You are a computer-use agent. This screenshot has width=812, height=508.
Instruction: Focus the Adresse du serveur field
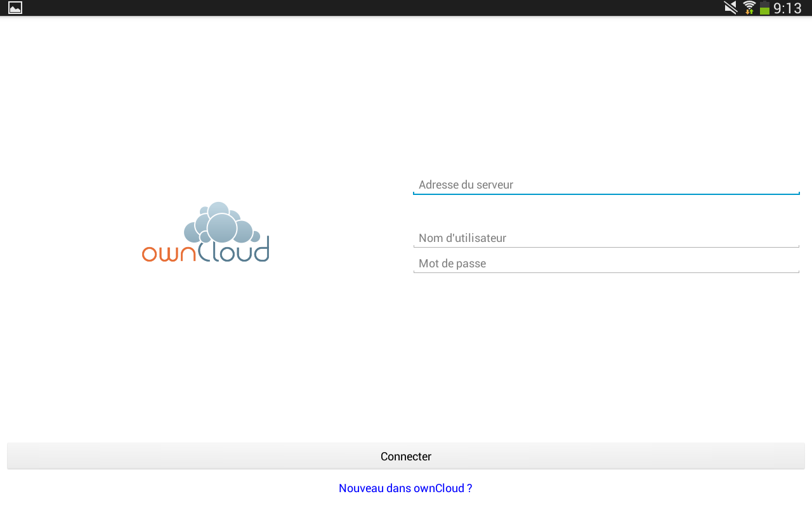click(x=606, y=185)
